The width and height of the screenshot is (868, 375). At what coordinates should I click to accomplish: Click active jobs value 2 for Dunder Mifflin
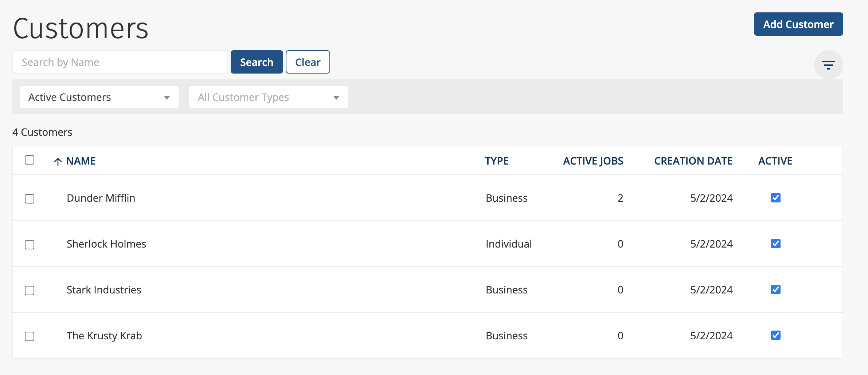pos(620,198)
